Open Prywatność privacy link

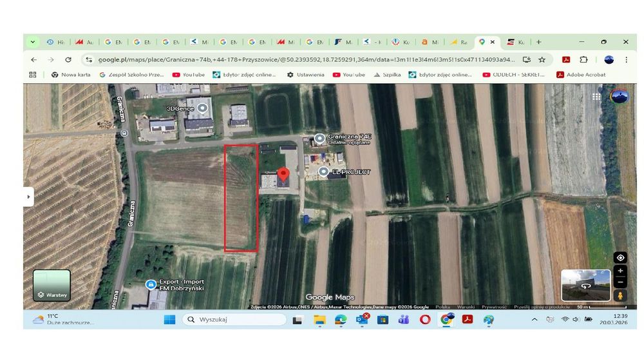(x=494, y=307)
